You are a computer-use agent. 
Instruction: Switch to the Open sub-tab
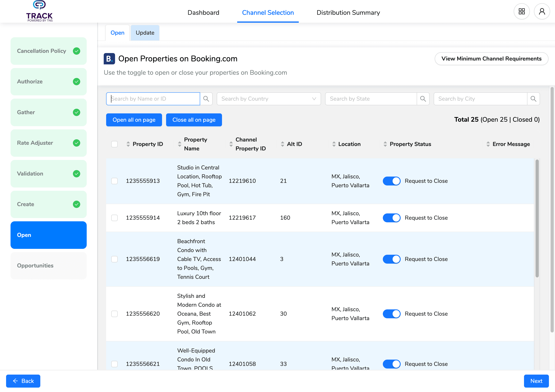coord(117,33)
